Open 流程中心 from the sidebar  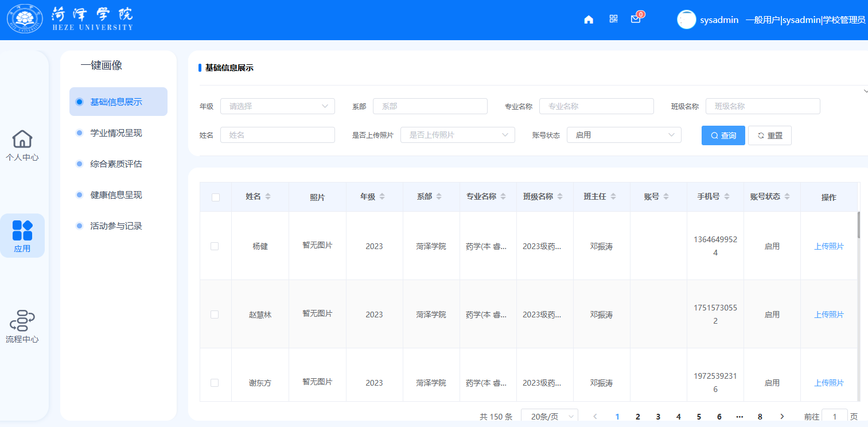point(22,327)
